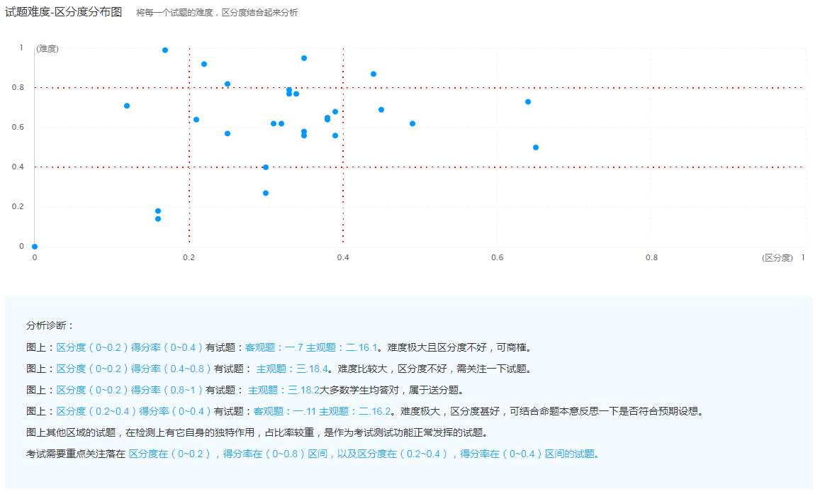825x504 pixels.
Task: Select the point at discrimination 0.45, difficulty 0.69
Action: pos(381,110)
